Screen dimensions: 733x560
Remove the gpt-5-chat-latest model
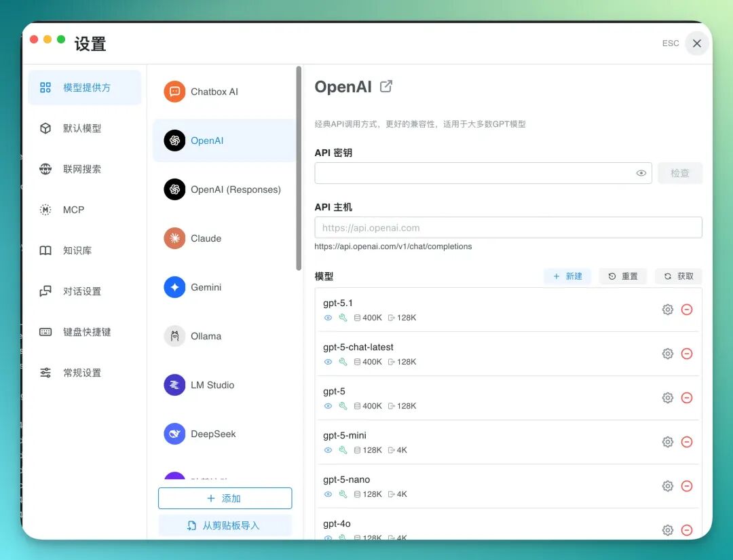pos(687,354)
